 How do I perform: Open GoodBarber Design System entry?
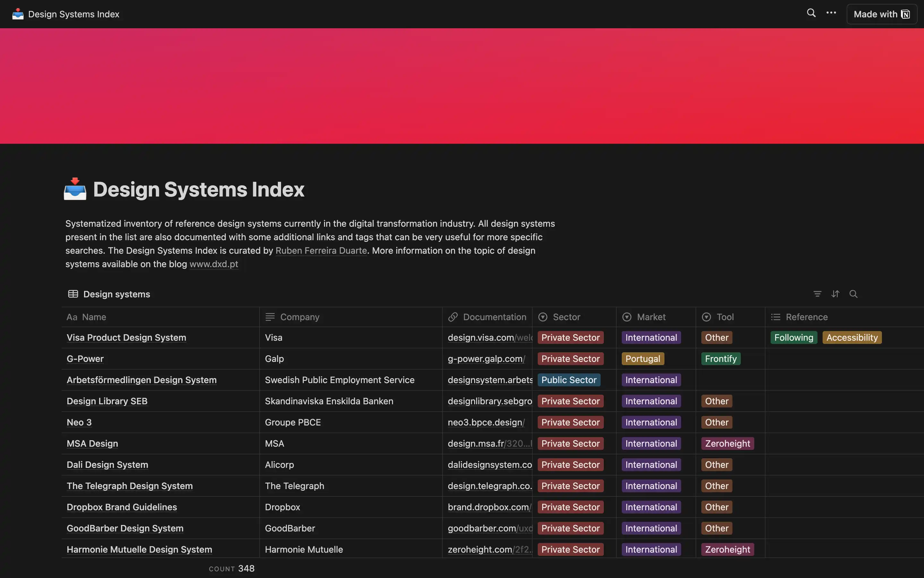[x=125, y=528]
